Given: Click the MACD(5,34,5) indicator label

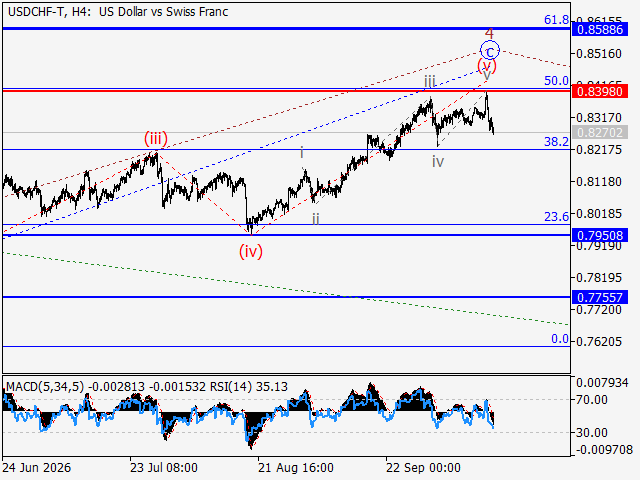Looking at the screenshot, I should (45, 386).
